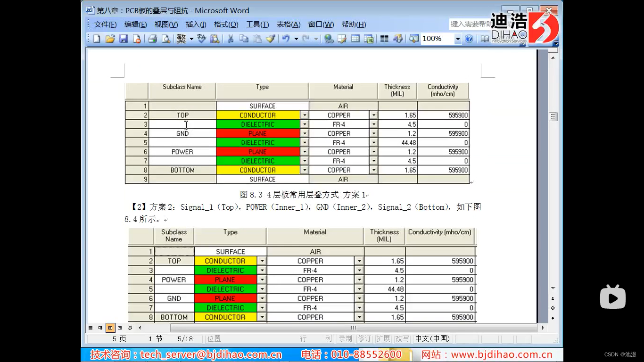Open Word Help with the question-mark icon
The width and height of the screenshot is (644, 362).
tap(469, 39)
